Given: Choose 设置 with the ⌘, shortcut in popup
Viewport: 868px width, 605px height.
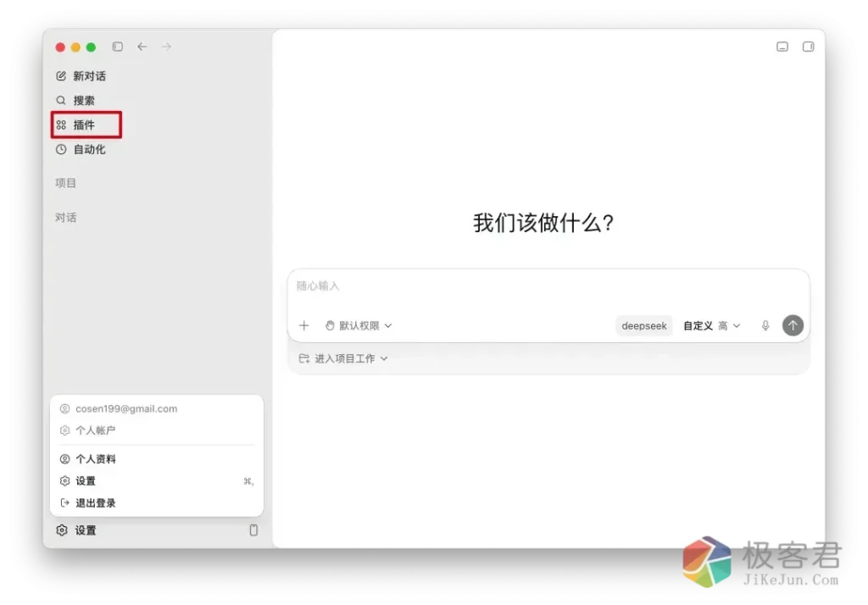Looking at the screenshot, I should pyautogui.click(x=157, y=481).
